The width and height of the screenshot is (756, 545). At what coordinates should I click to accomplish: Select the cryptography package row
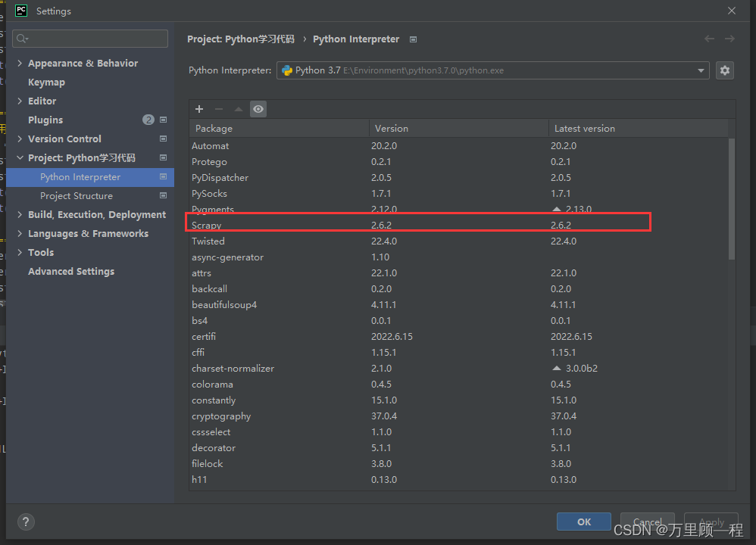(x=458, y=416)
